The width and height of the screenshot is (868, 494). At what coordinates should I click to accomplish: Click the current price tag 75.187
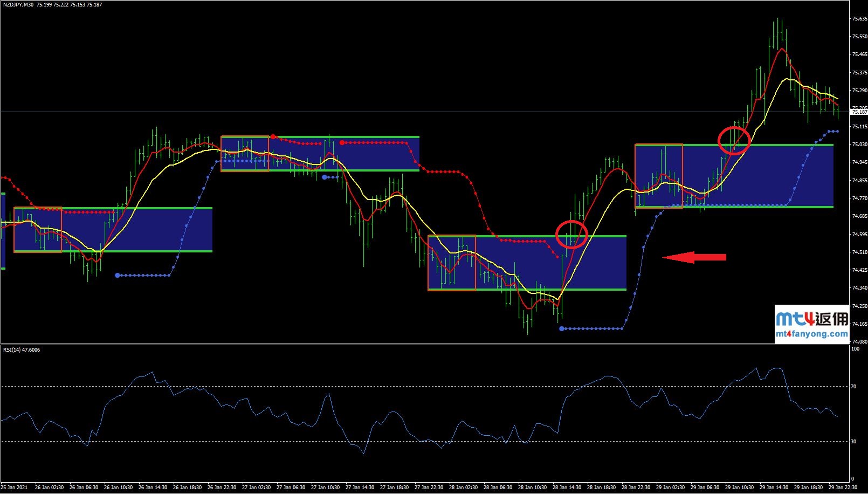[x=859, y=112]
